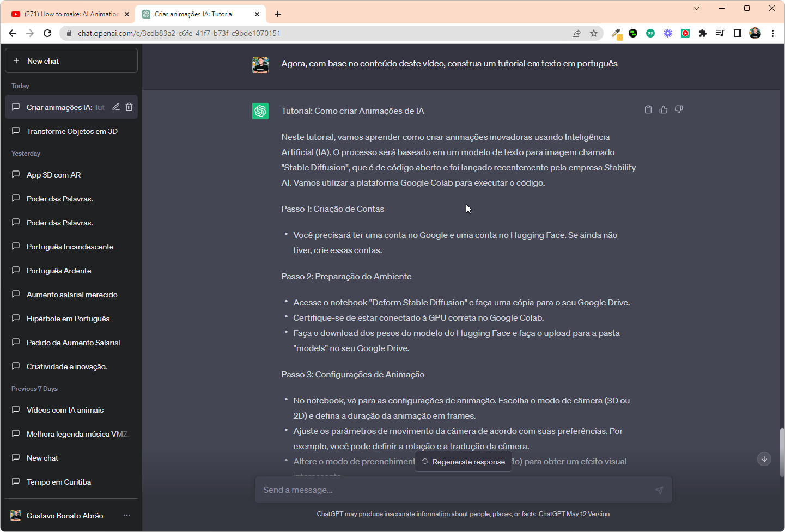Click the address bar URL
Viewport: 785px width, 532px height.
[x=179, y=33]
